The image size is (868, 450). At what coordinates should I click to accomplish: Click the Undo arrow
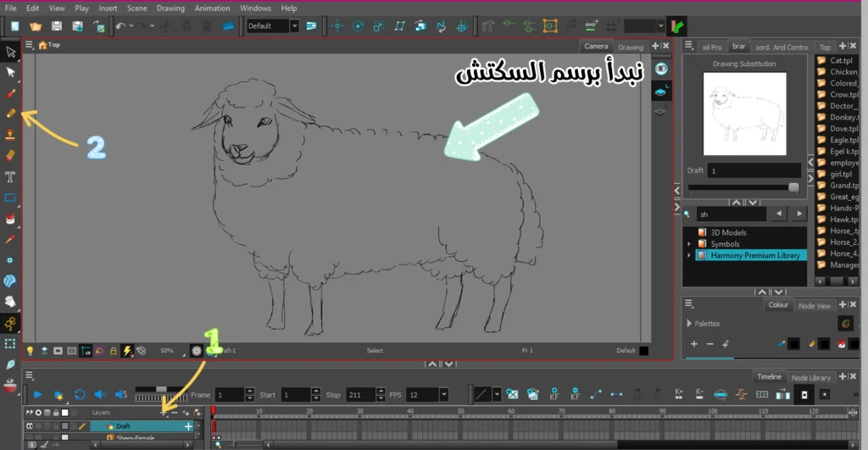[x=120, y=26]
